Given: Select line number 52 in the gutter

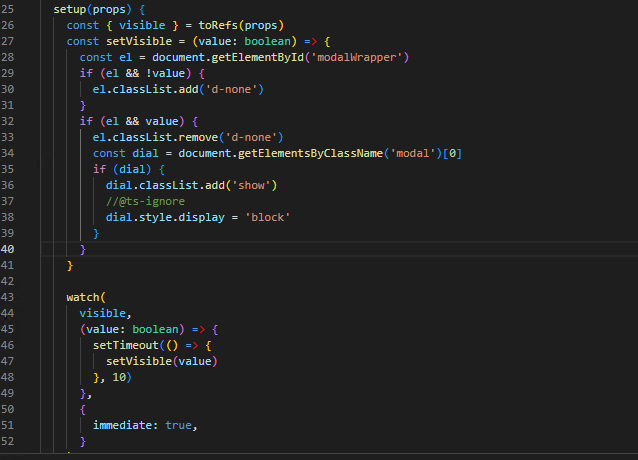Looking at the screenshot, I should tap(7, 441).
